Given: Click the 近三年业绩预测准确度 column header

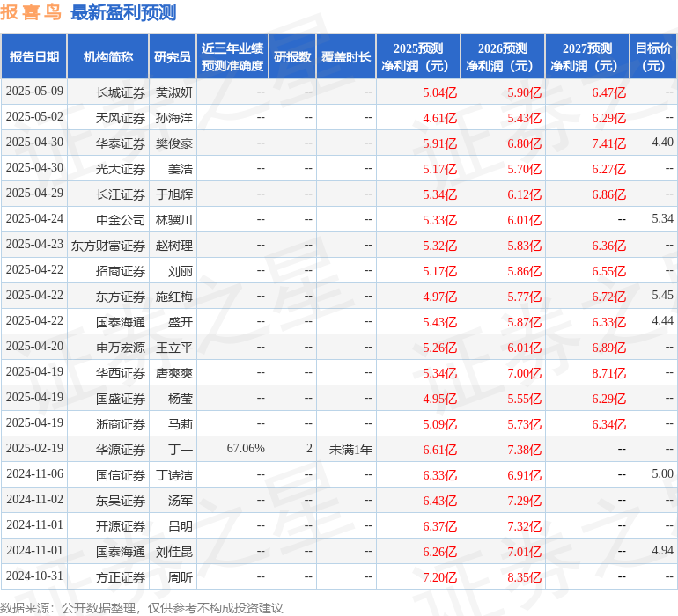Looking at the screenshot, I should (232, 56).
